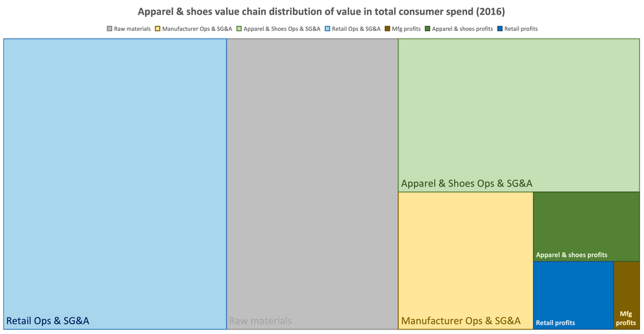The height and width of the screenshot is (334, 644).
Task: Select the yellow Manufacturer Ops & SG&A block
Action: point(466,261)
